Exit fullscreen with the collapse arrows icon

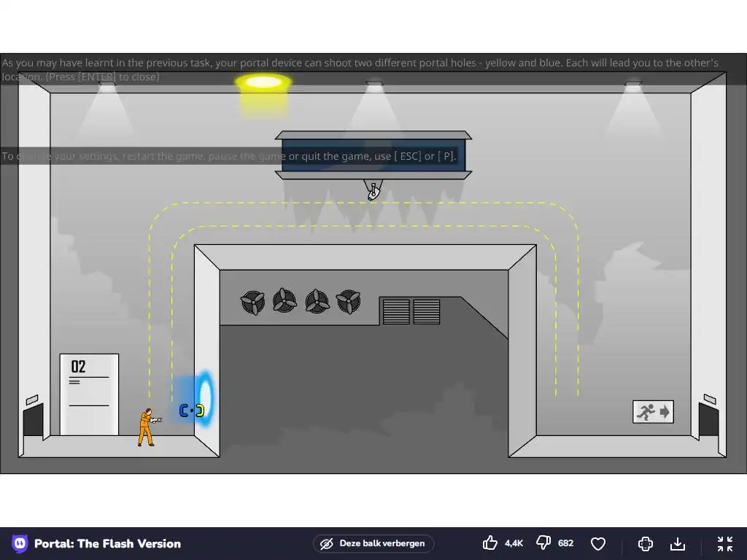[724, 543]
